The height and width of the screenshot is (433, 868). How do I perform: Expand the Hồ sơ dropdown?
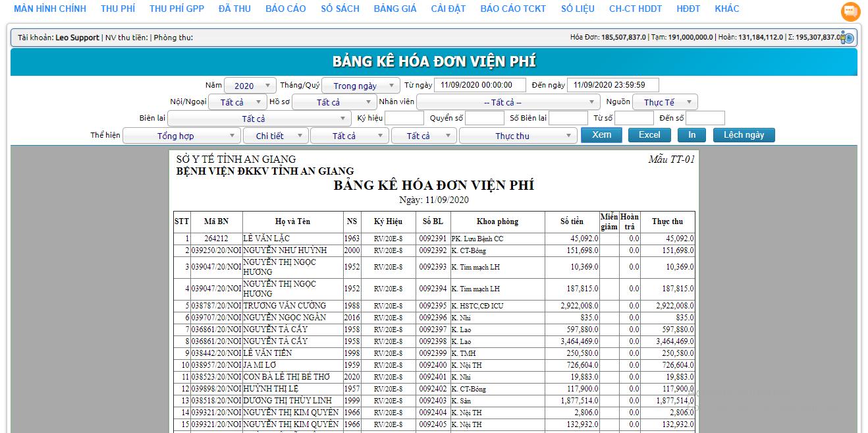pyautogui.click(x=334, y=102)
